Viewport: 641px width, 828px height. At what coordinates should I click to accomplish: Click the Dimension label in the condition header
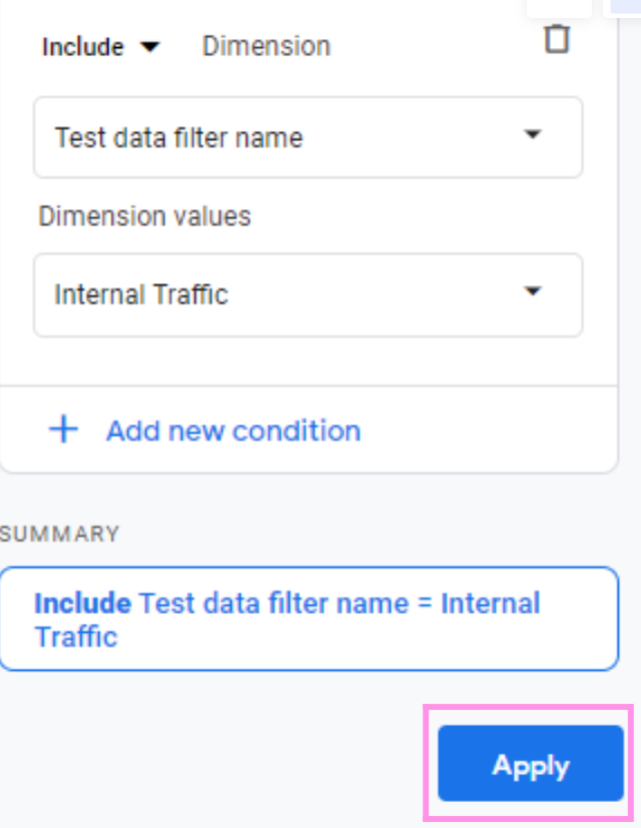point(266,47)
